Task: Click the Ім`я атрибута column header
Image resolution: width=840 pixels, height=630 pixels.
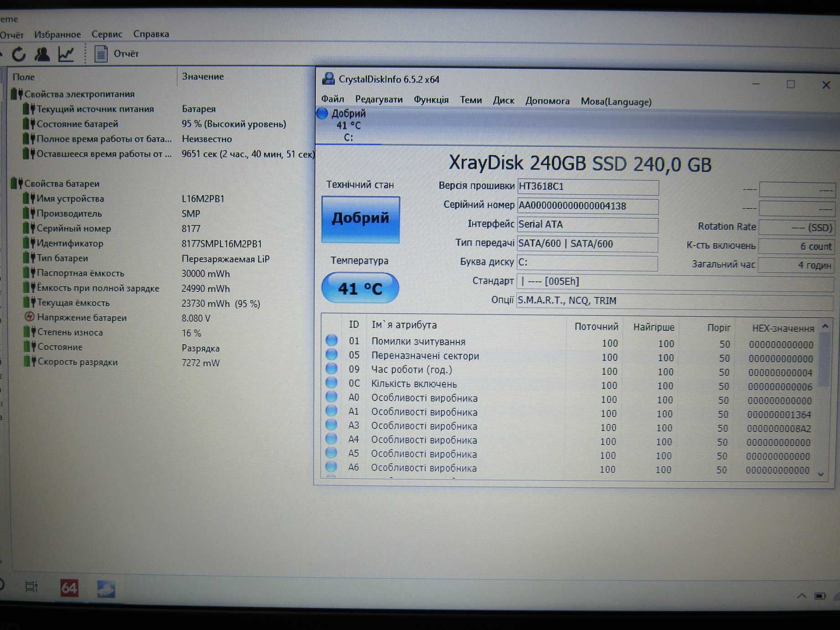Action: coord(404,325)
